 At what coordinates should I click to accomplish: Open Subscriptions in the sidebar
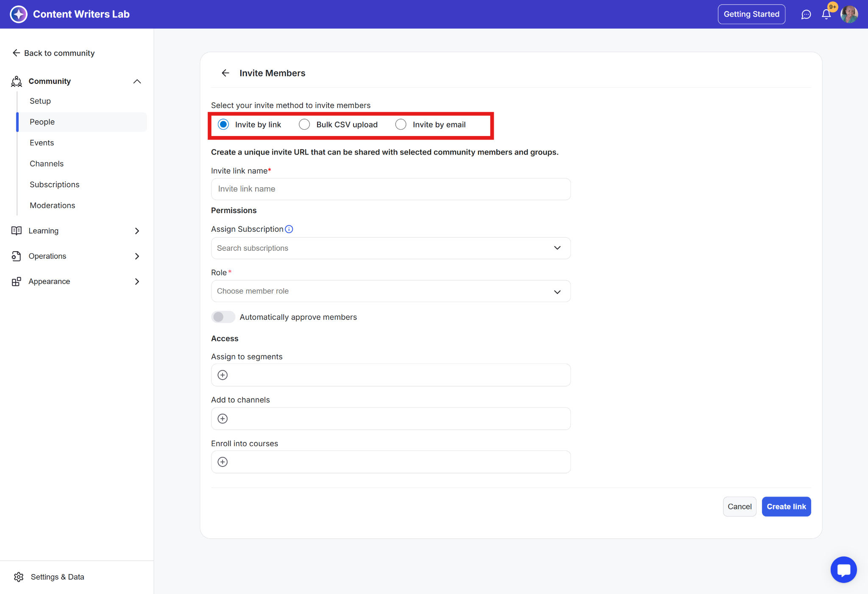[x=55, y=184]
